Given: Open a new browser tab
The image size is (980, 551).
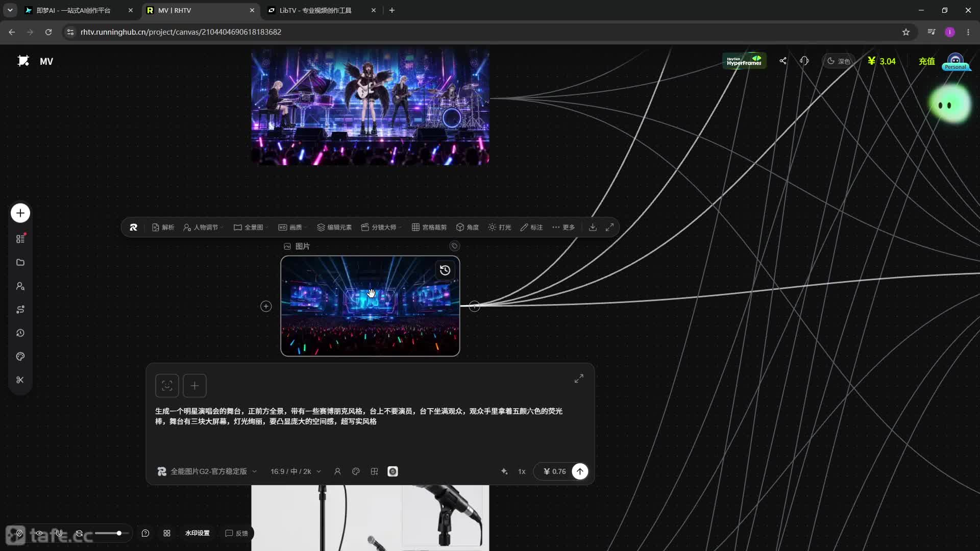Looking at the screenshot, I should pos(392,10).
